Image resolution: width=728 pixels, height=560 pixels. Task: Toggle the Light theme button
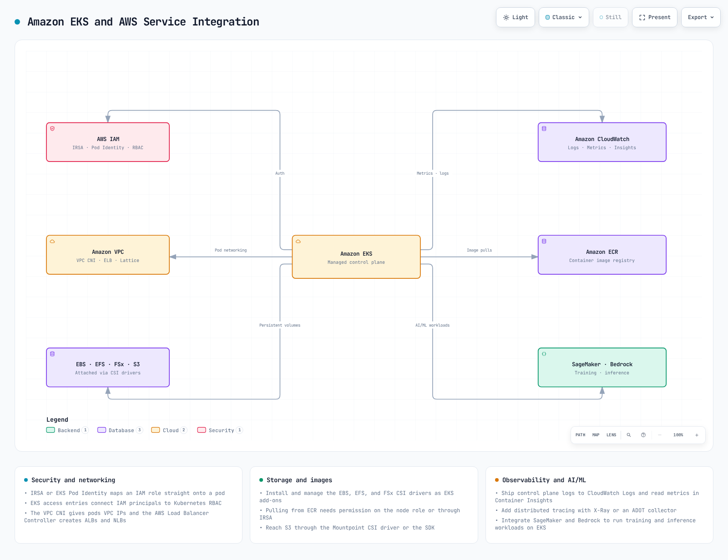pyautogui.click(x=516, y=17)
